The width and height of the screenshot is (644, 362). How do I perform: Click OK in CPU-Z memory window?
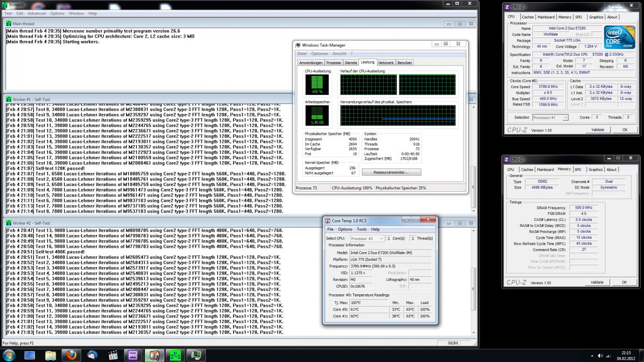(x=624, y=283)
